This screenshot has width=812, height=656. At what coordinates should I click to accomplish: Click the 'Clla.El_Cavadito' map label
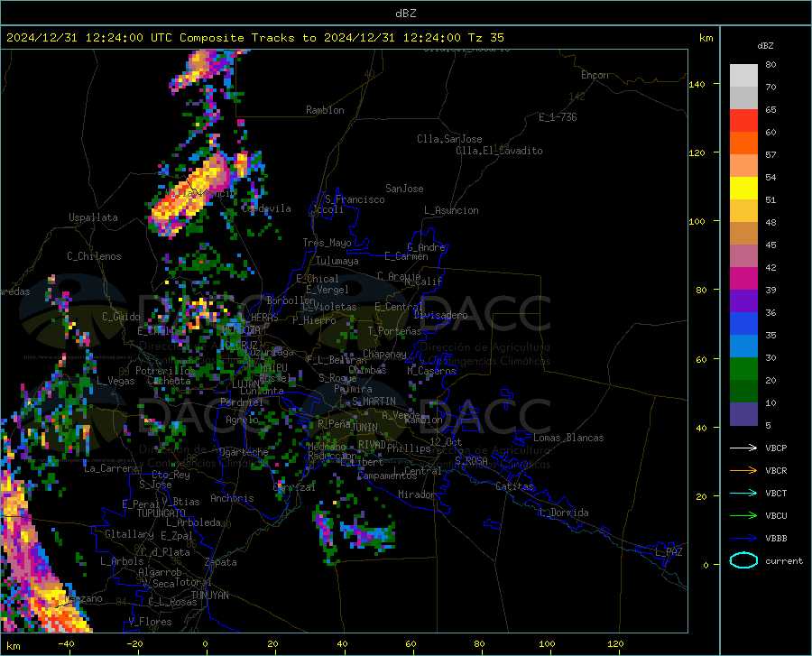(x=499, y=151)
